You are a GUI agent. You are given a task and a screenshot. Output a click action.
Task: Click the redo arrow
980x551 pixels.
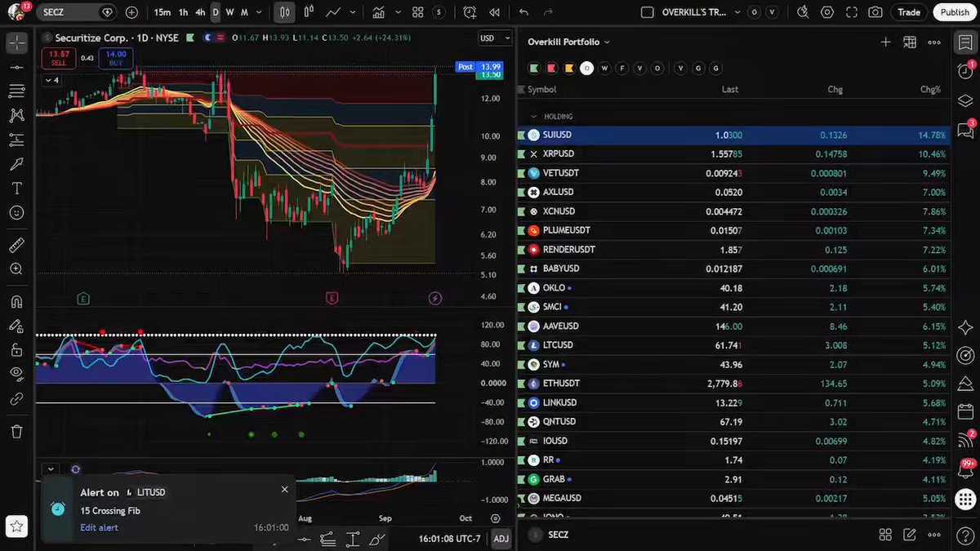point(548,12)
